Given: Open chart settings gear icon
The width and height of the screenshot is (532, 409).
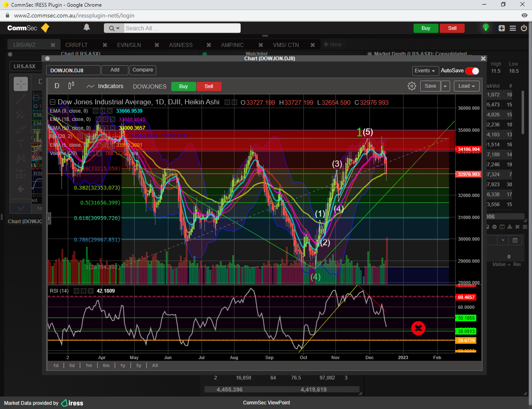Looking at the screenshot, I should tap(412, 86).
